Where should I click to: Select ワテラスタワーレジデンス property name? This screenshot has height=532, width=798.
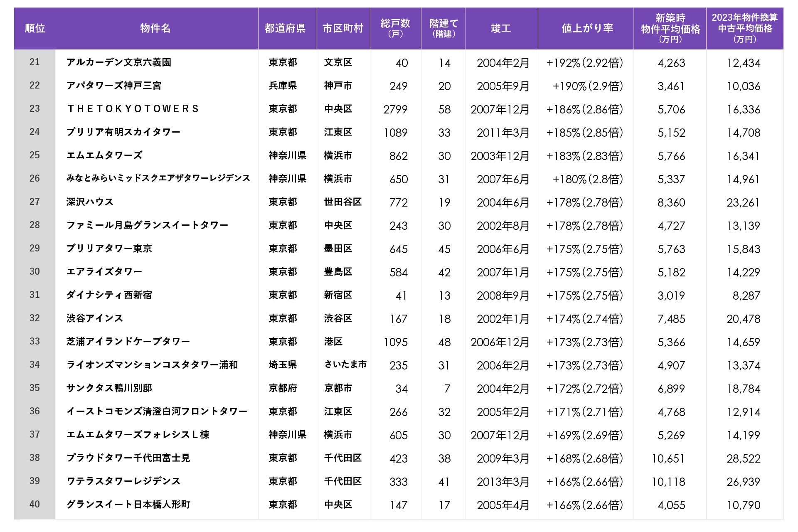(123, 481)
